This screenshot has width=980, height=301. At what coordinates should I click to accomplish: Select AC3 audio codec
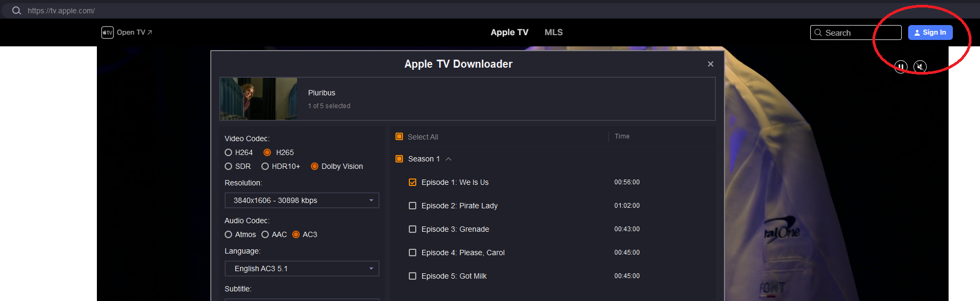tap(296, 234)
